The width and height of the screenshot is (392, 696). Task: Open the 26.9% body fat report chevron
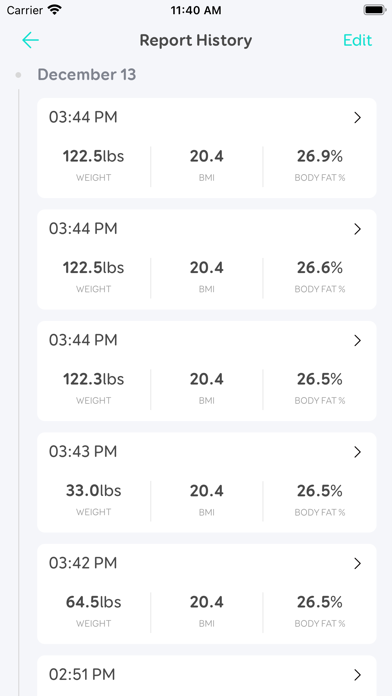357,118
